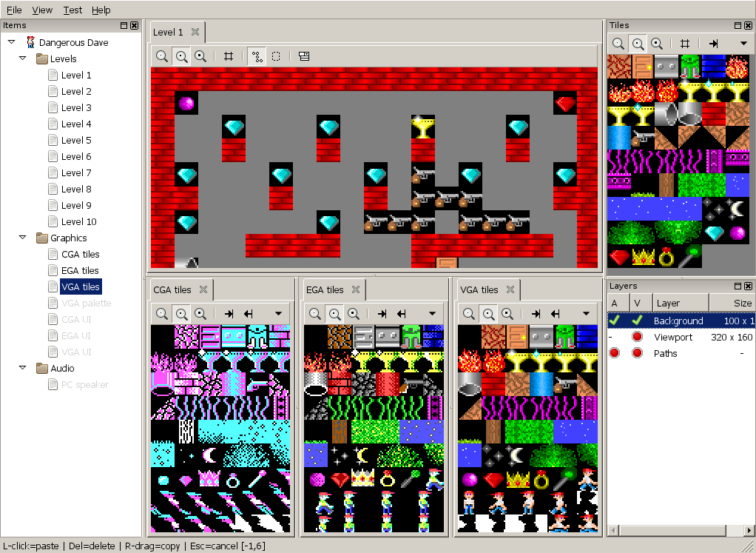Click largest zoom icon in Tiles panel
The width and height of the screenshot is (756, 553).
click(x=657, y=44)
